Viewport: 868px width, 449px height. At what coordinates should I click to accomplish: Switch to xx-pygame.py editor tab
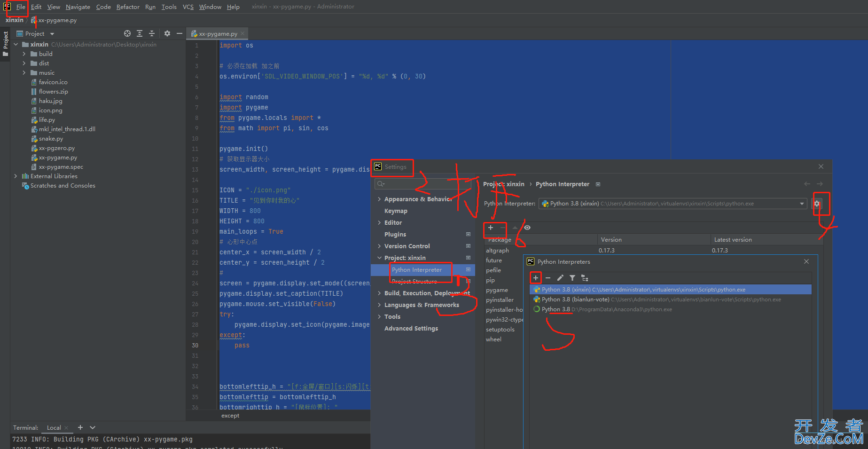(x=218, y=33)
